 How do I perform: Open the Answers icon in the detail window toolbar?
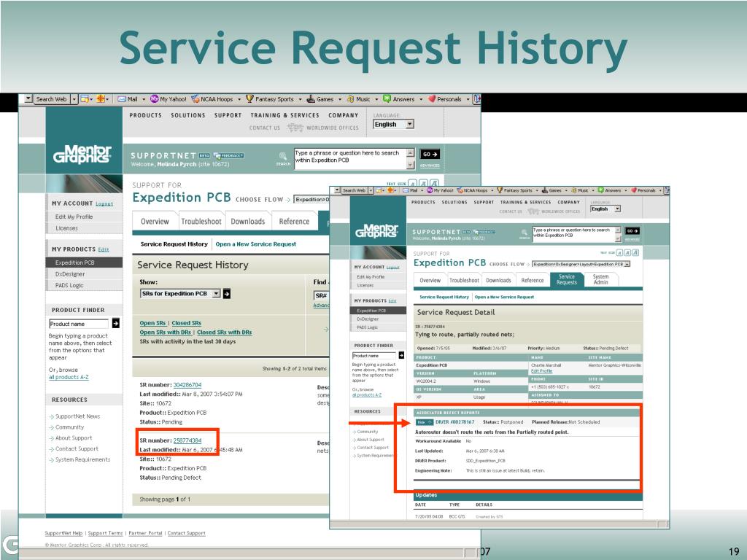click(601, 190)
